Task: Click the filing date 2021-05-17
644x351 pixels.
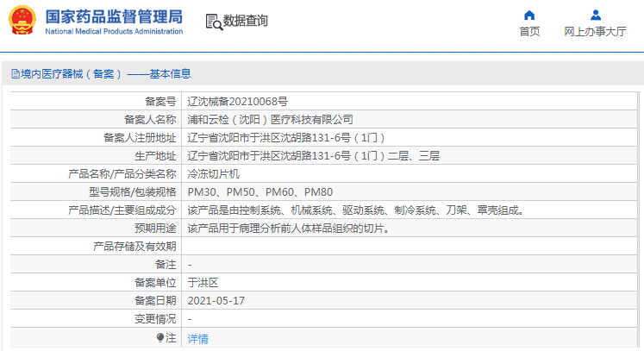Action: click(x=216, y=301)
